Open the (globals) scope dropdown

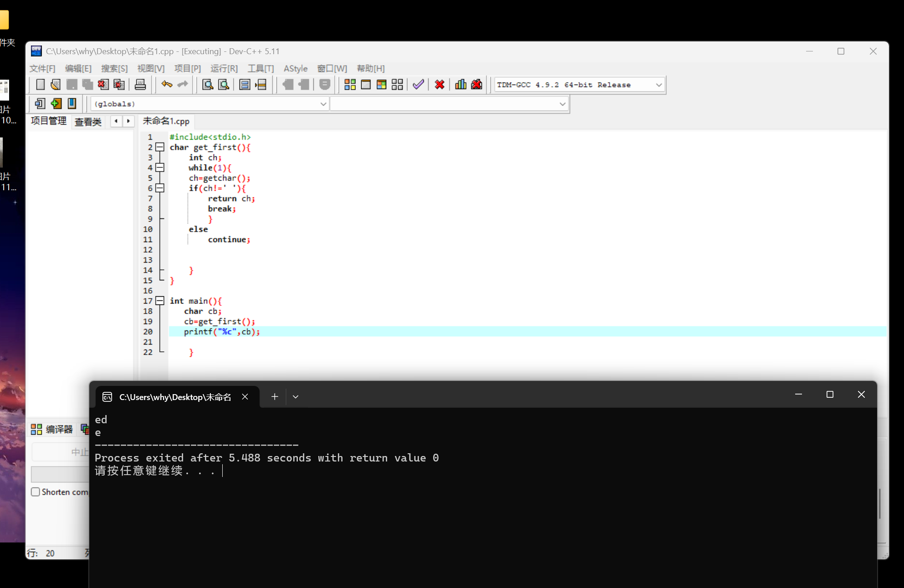(323, 104)
